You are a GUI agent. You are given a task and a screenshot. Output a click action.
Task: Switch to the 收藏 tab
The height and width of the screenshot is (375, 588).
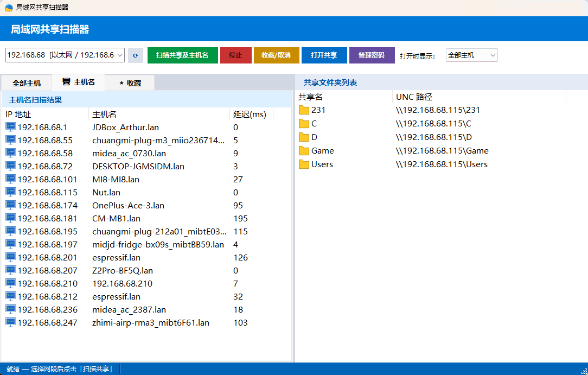[130, 83]
